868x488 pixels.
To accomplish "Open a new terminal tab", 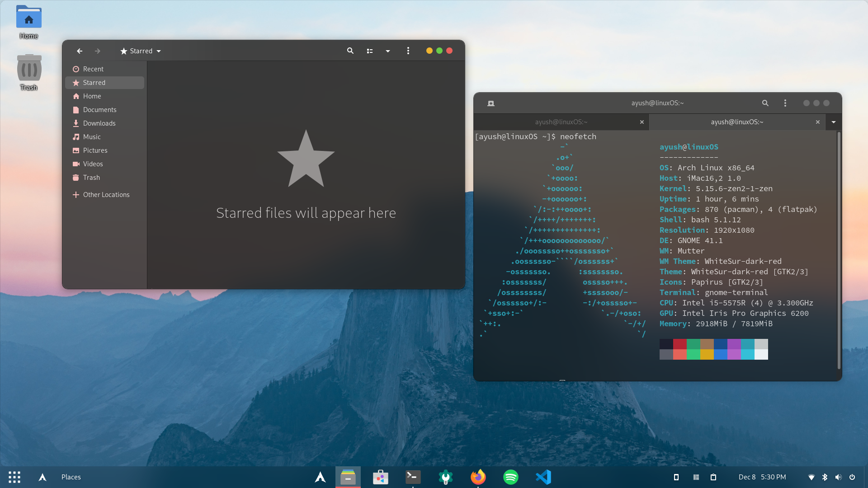I will 491,103.
